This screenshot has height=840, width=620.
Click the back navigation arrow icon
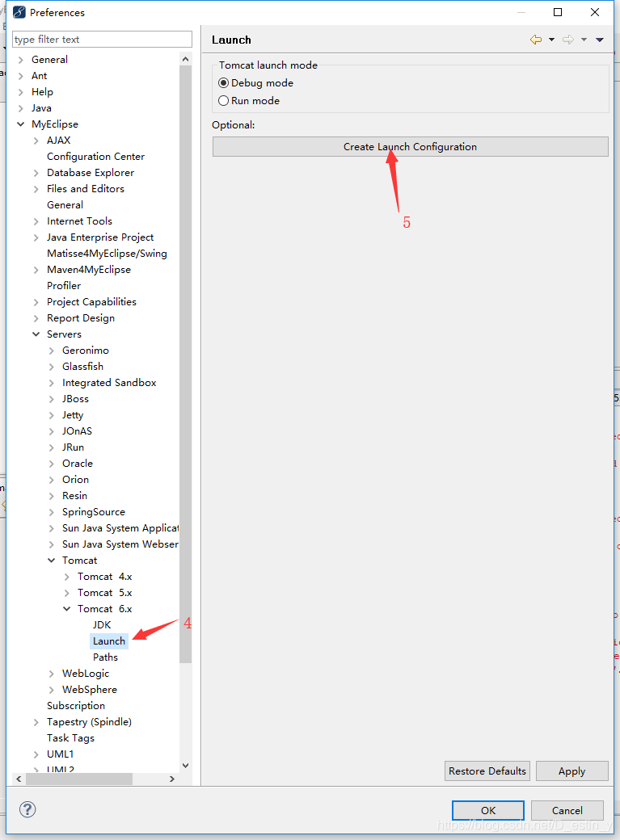(x=535, y=40)
